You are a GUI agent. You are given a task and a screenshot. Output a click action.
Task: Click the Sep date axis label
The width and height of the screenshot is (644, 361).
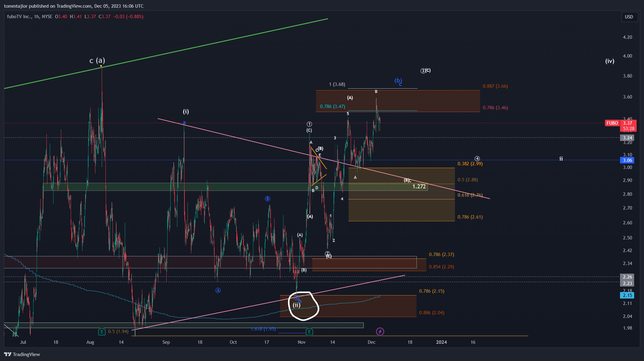[x=166, y=342]
